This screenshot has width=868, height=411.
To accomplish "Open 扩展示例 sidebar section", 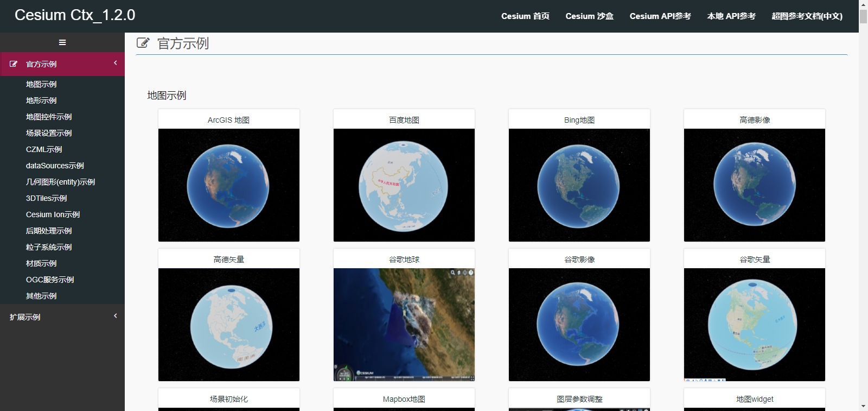I will point(62,317).
